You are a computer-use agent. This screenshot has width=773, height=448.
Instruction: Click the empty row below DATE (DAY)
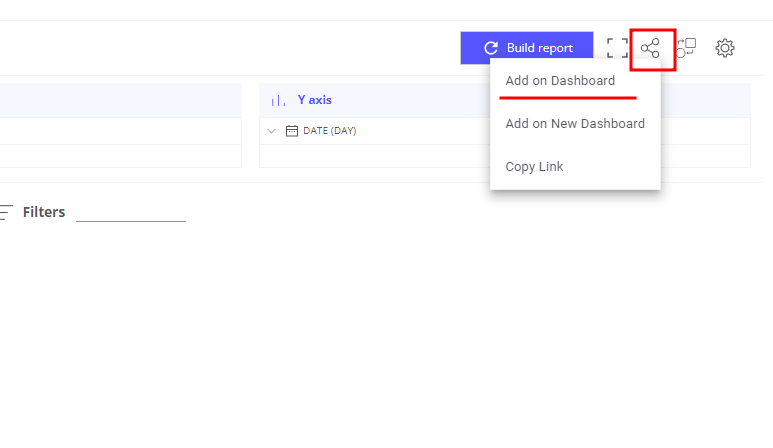click(370, 156)
